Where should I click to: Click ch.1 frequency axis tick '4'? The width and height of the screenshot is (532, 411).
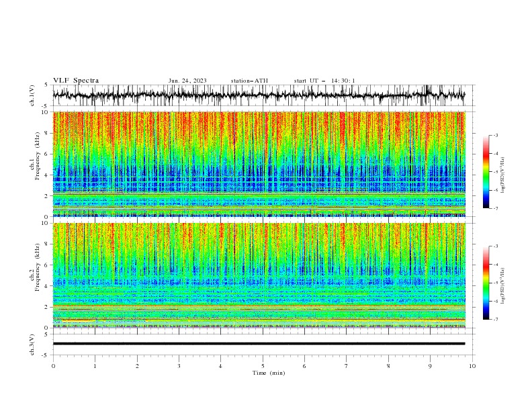[47, 175]
